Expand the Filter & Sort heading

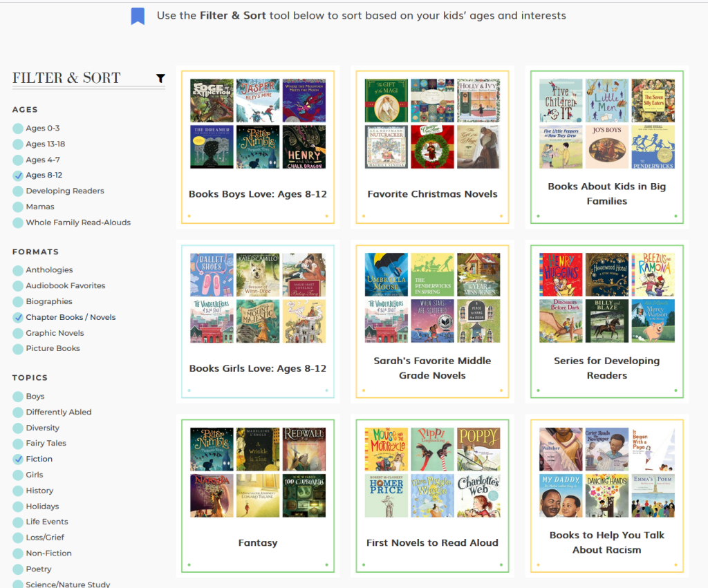[x=66, y=78]
